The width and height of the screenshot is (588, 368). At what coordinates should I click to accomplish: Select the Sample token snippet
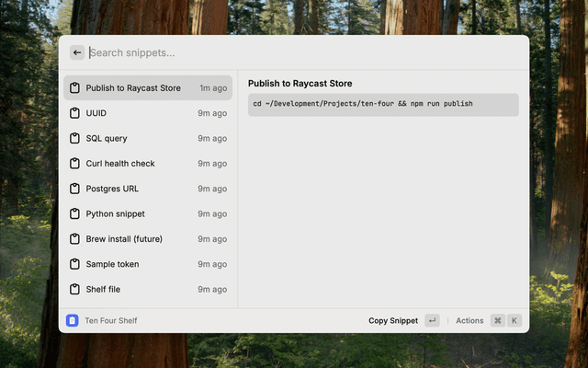pos(148,264)
